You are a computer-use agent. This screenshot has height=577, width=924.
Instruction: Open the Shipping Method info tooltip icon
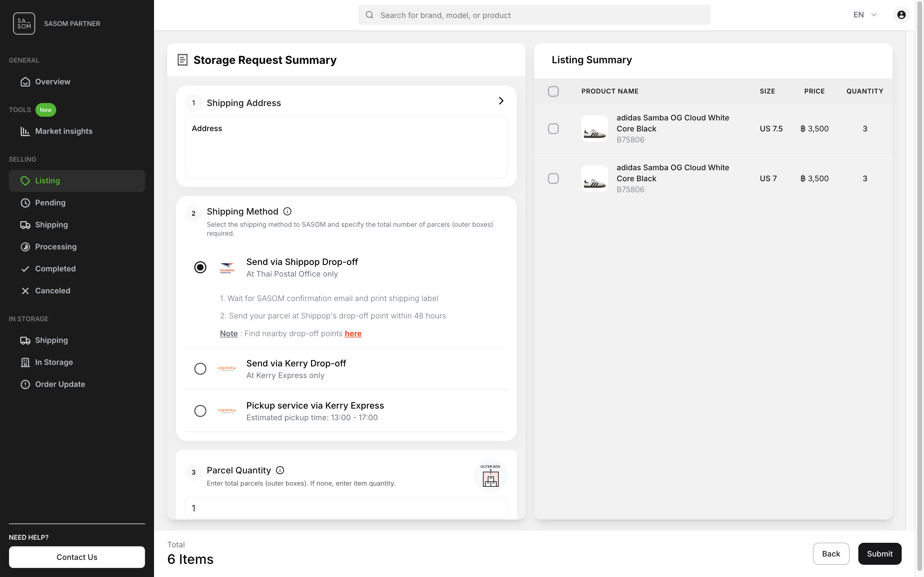[x=287, y=211]
